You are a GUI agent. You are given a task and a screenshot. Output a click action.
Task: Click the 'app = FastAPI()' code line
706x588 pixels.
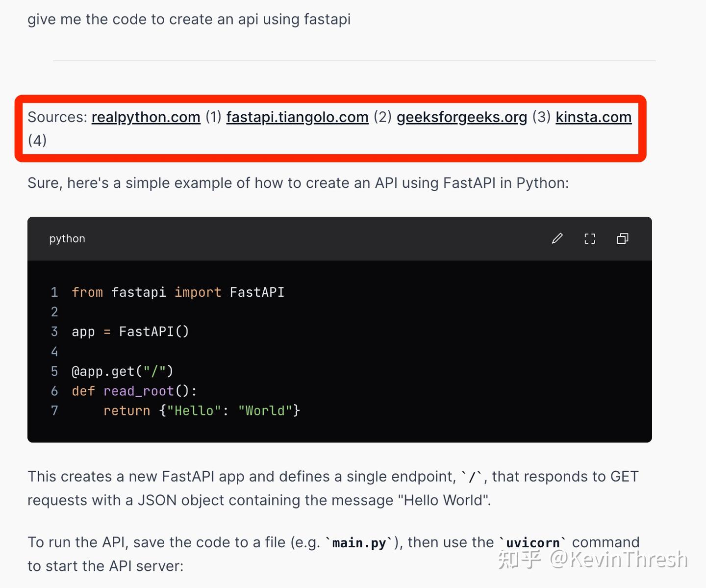[130, 332]
